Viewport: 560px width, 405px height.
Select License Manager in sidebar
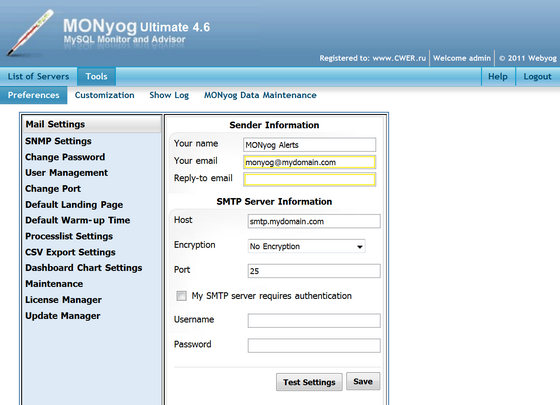[x=63, y=300]
